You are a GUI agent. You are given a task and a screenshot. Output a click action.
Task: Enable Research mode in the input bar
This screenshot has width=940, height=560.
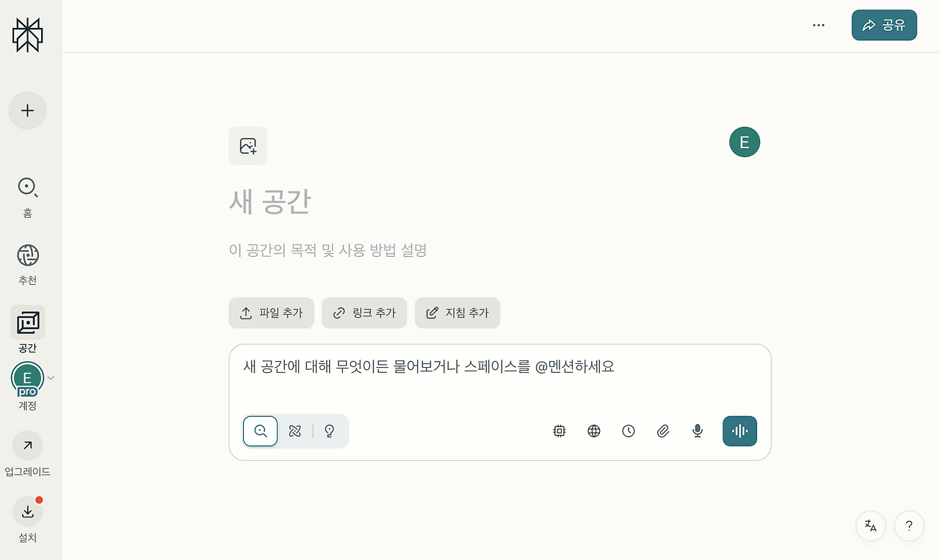pyautogui.click(x=294, y=431)
